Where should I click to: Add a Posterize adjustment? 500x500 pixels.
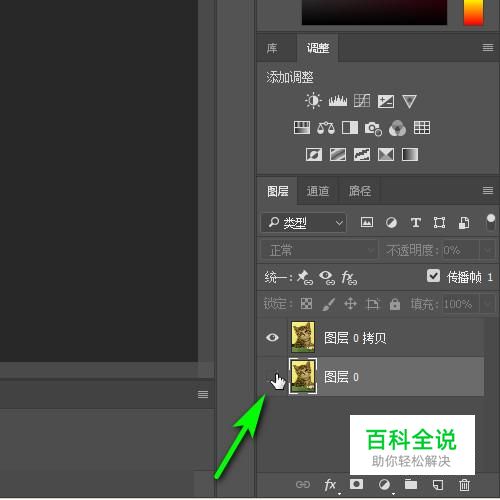(338, 154)
